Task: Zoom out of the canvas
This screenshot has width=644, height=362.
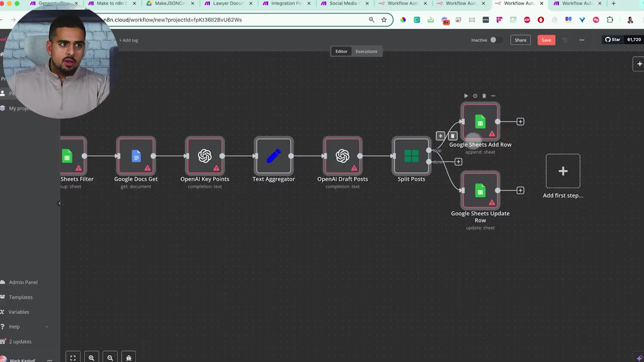Action: [x=110, y=357]
